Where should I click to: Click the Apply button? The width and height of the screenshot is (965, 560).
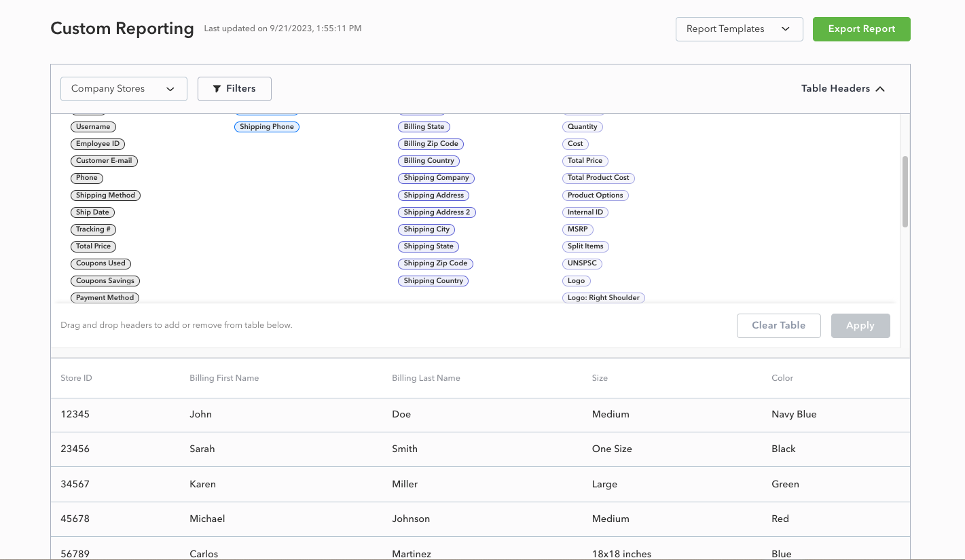tap(860, 326)
